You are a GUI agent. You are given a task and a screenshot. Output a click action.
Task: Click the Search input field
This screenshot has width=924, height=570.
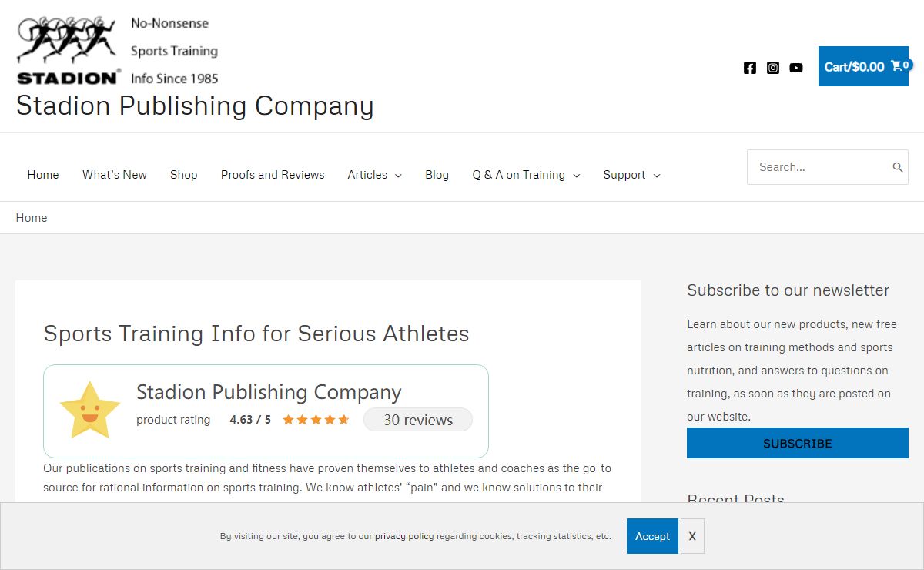pos(819,167)
